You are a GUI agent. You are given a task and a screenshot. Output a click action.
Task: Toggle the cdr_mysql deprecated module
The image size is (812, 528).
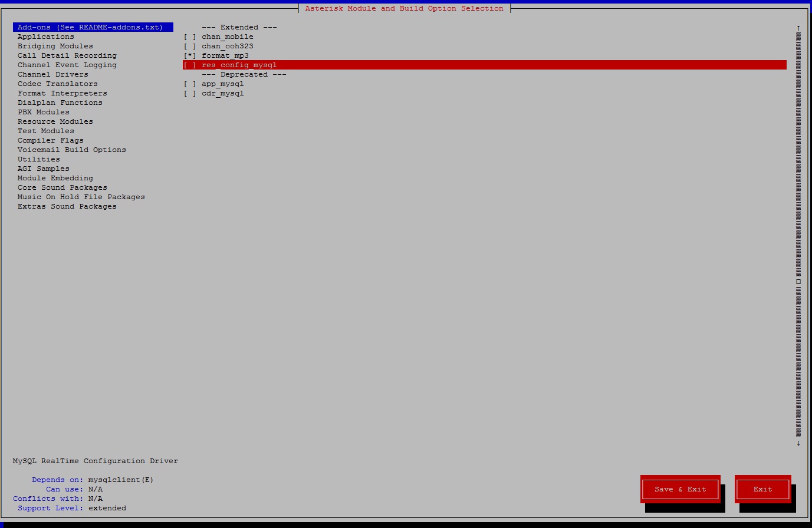[x=190, y=93]
